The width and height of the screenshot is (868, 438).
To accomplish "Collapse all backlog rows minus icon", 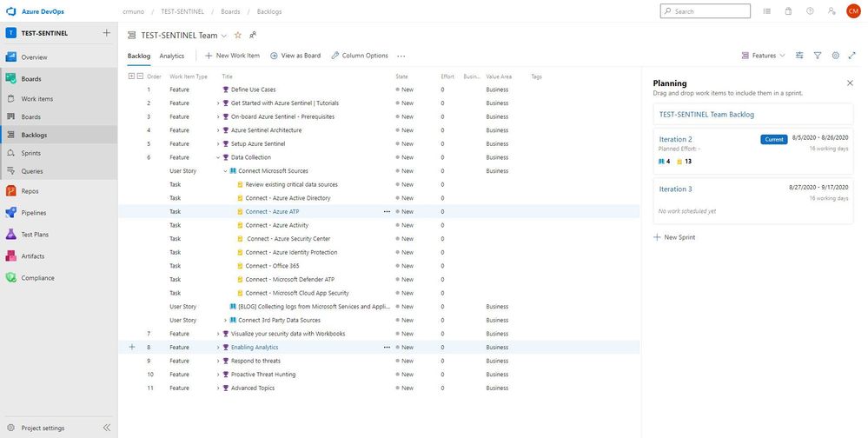I will (x=140, y=76).
